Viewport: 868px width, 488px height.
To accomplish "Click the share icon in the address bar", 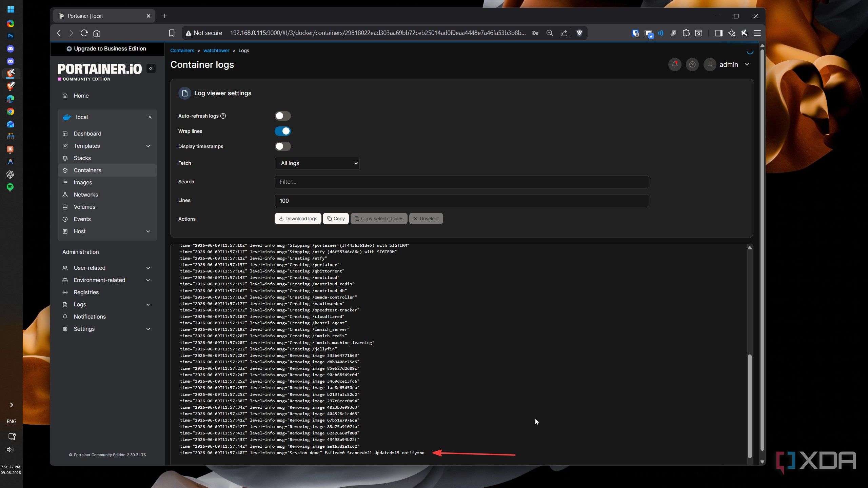I will [x=564, y=33].
